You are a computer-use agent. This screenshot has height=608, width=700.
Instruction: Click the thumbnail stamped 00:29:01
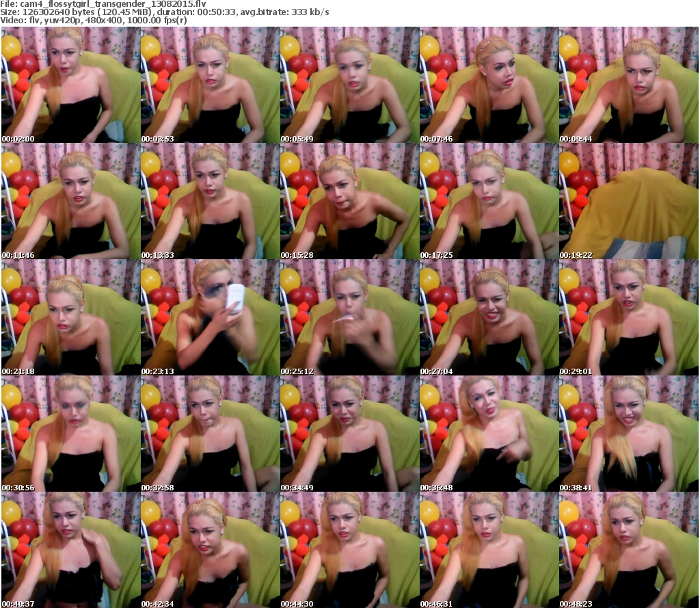629,317
